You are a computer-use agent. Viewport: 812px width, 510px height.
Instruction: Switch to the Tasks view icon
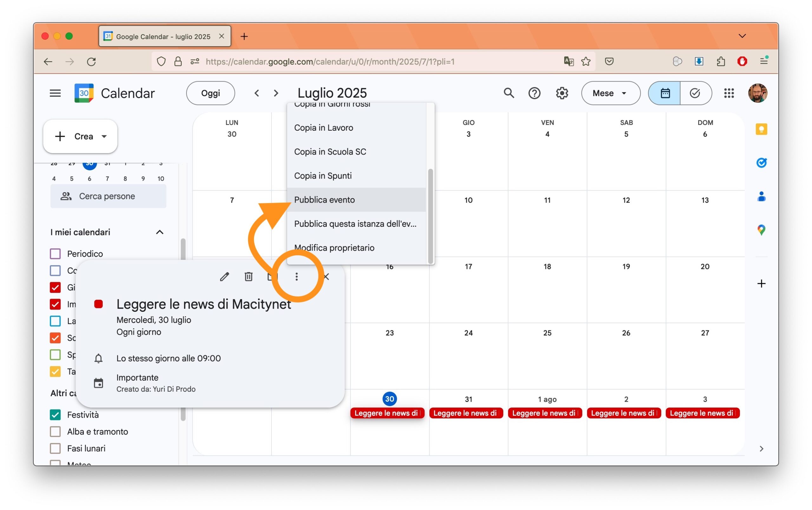point(695,93)
